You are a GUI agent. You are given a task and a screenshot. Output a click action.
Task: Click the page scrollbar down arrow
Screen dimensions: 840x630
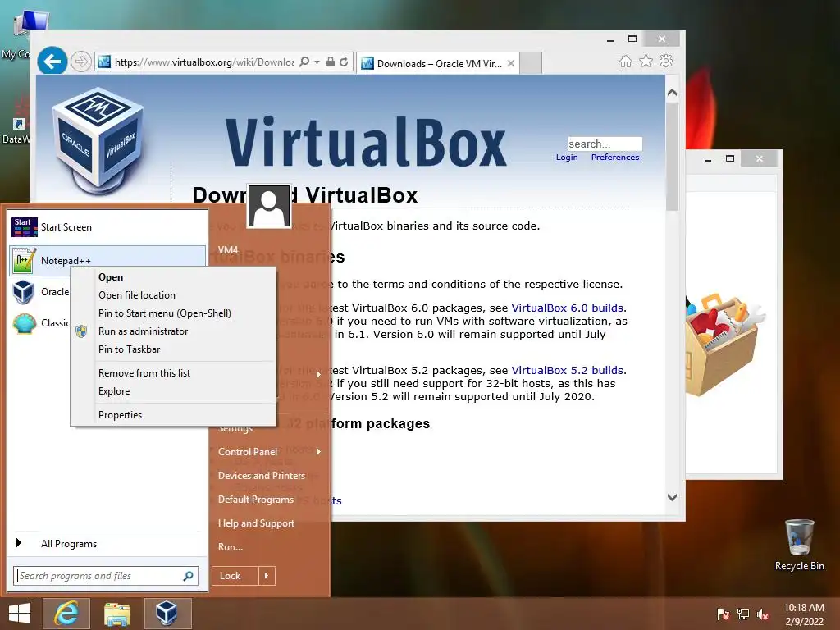[673, 497]
